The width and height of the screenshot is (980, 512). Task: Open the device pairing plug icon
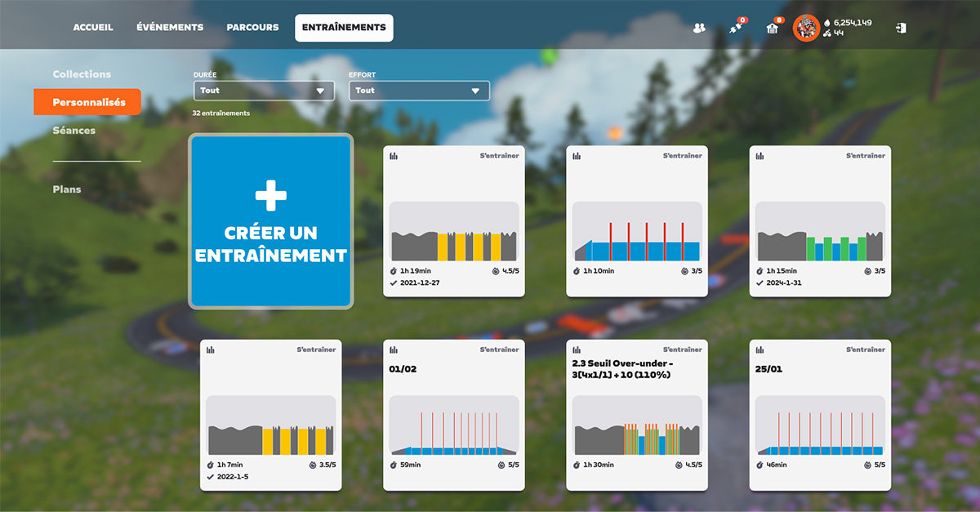(735, 28)
